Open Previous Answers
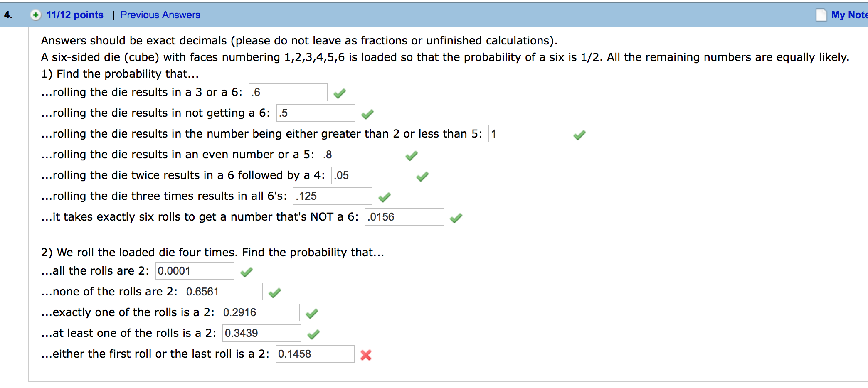Screen dimensions: 868x388 pyautogui.click(x=160, y=15)
